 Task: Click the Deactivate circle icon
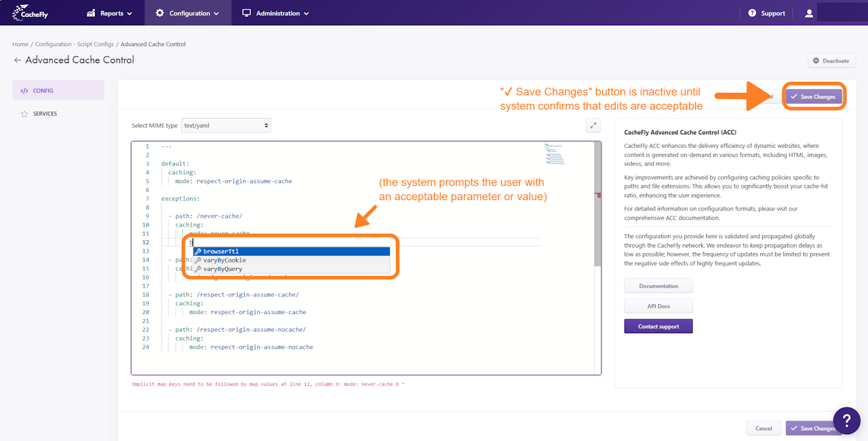pyautogui.click(x=816, y=60)
